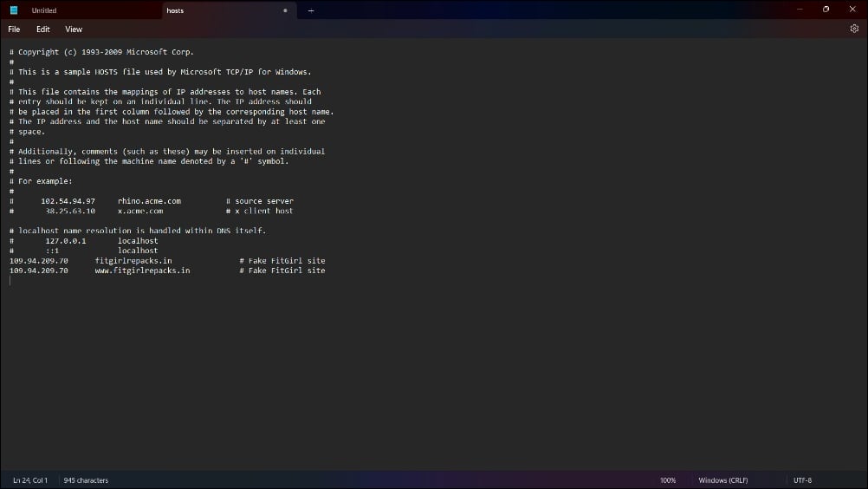The image size is (868, 489).
Task: Click the 102.54.94.97 IP address
Action: [68, 201]
